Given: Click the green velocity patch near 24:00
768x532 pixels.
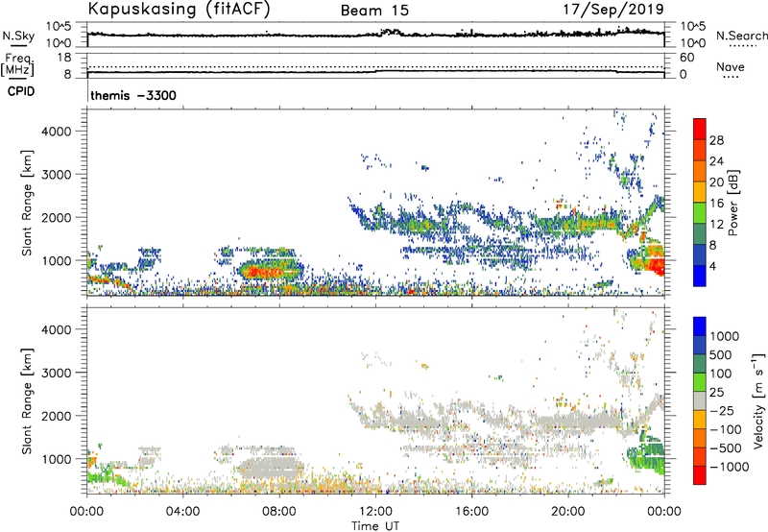Looking at the screenshot, I should coord(645,455).
